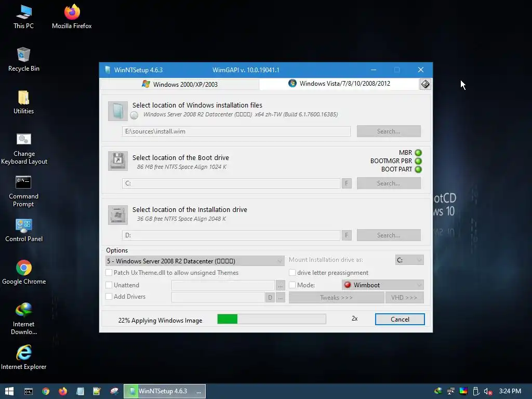
Task: Open the paint palette icon in taskbar
Action: coord(114,391)
